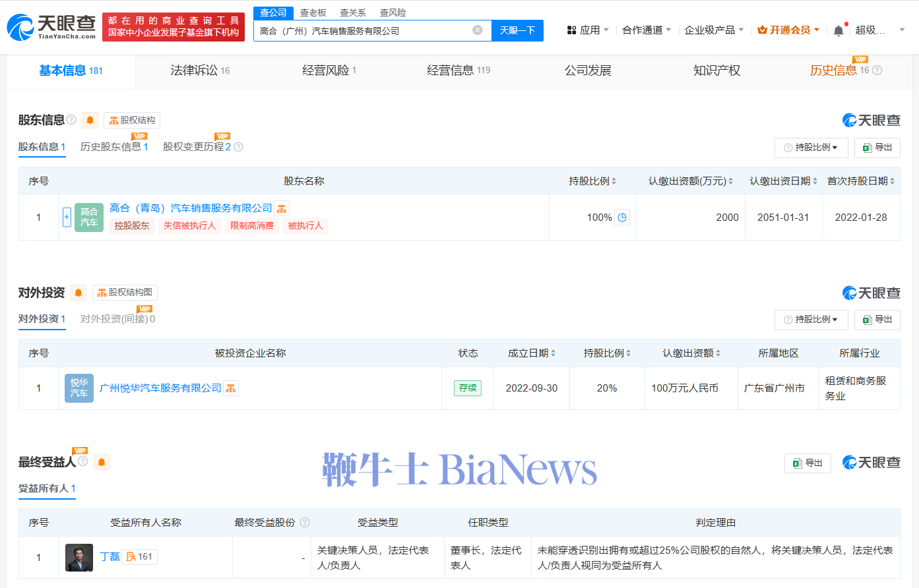Export the 最终受益人 table with 导出
Image resolution: width=919 pixels, height=588 pixels.
(808, 463)
